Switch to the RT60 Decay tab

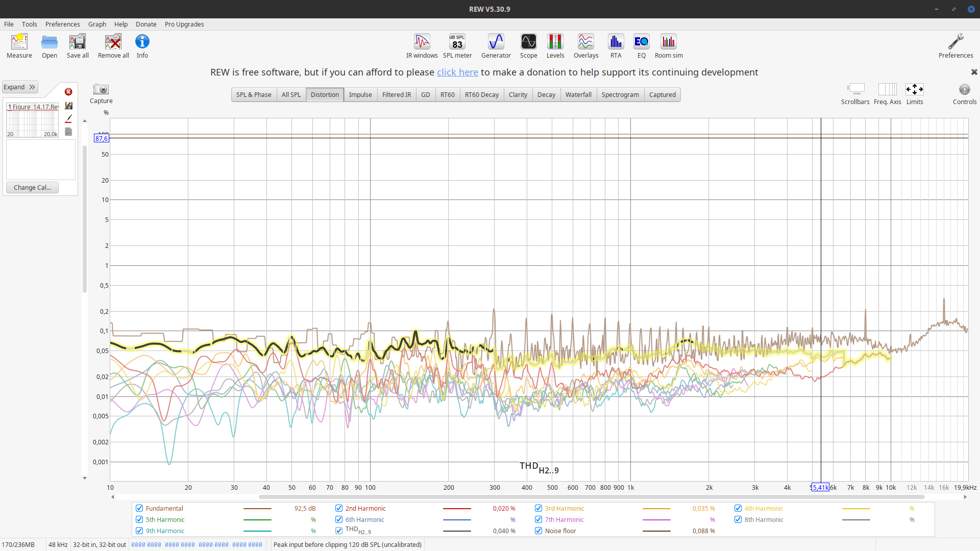(481, 95)
